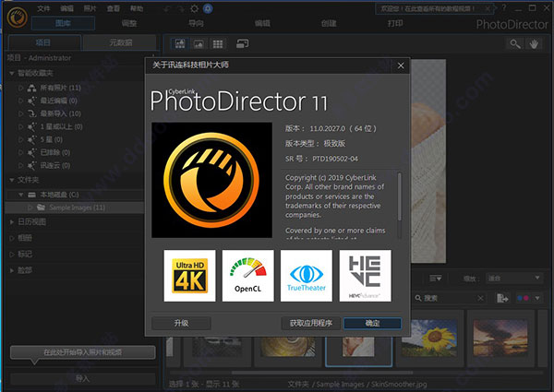The image size is (554, 392).
Task: Click the 在此处开始导入照片和视频 tooltip
Action: [83, 352]
